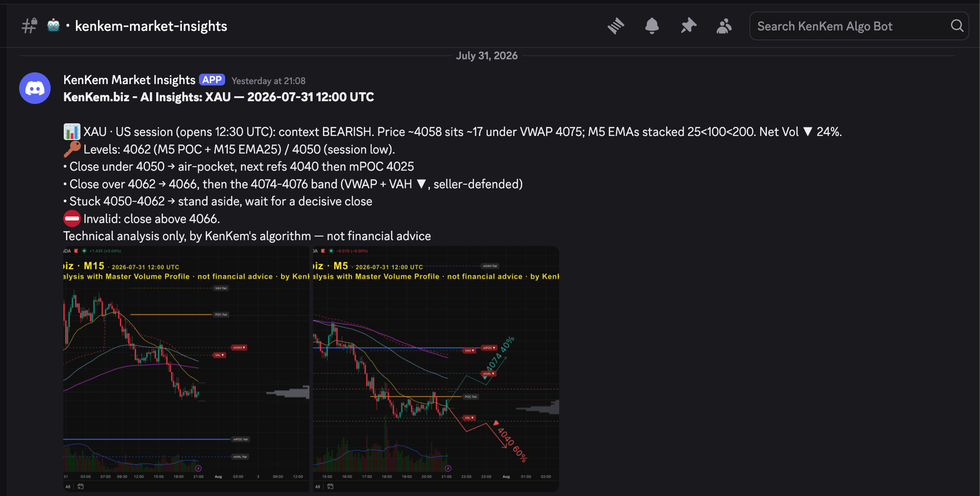
Task: Click the search magnifier icon
Action: pyautogui.click(x=957, y=26)
